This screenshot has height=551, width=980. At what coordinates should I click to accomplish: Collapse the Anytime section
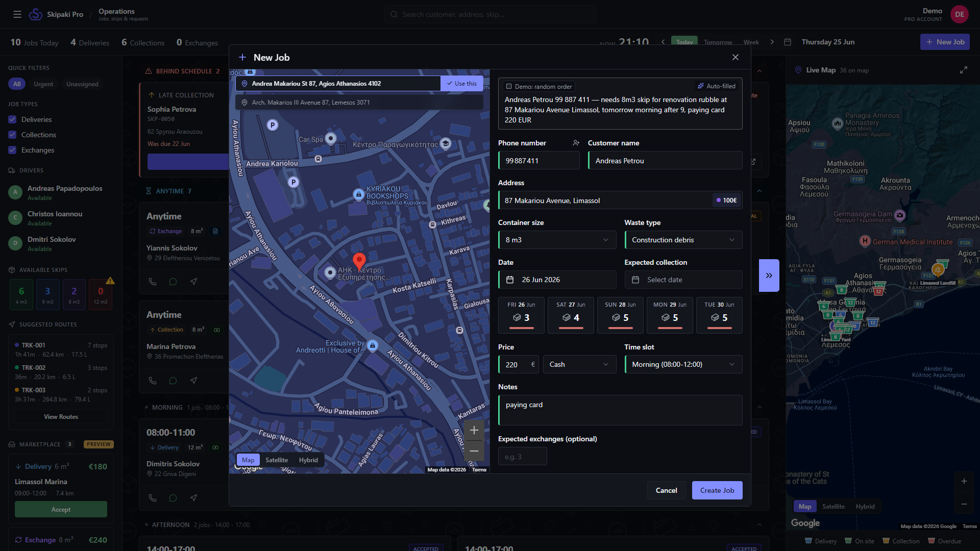(x=759, y=191)
